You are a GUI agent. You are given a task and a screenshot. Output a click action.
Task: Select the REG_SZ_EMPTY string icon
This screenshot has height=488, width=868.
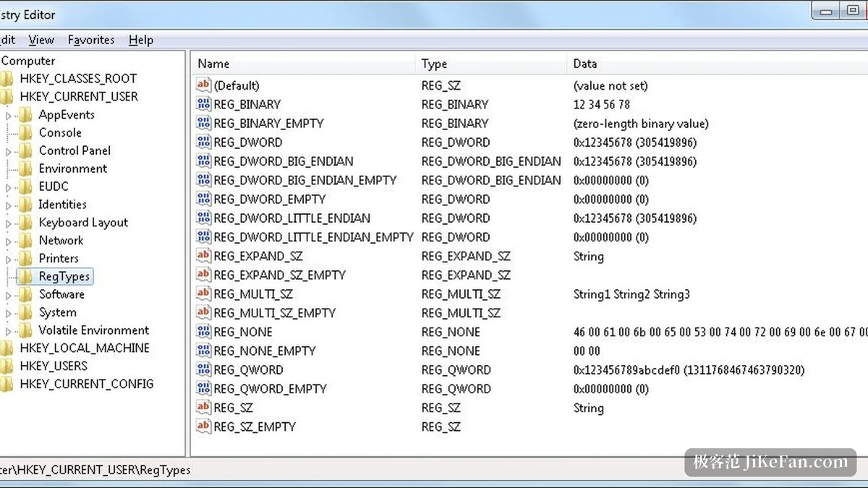203,427
